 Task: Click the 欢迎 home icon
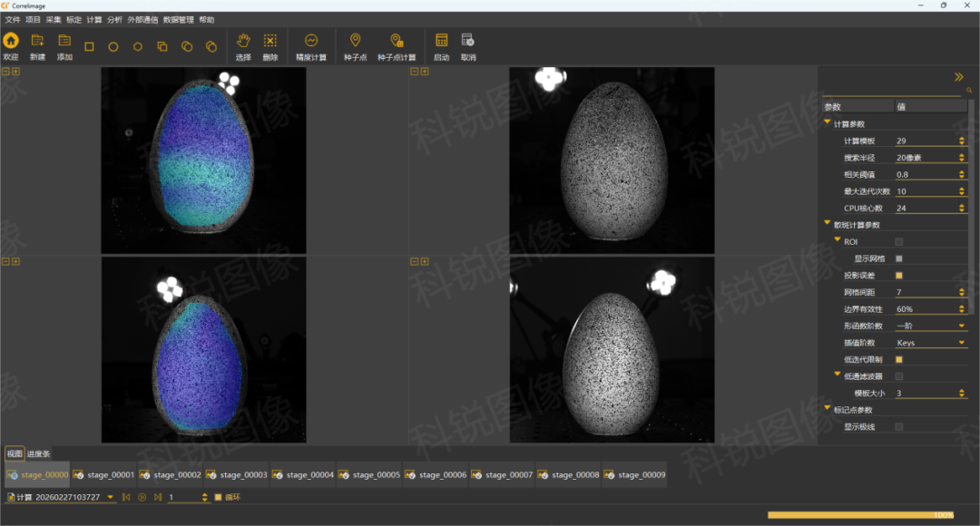pos(11,41)
